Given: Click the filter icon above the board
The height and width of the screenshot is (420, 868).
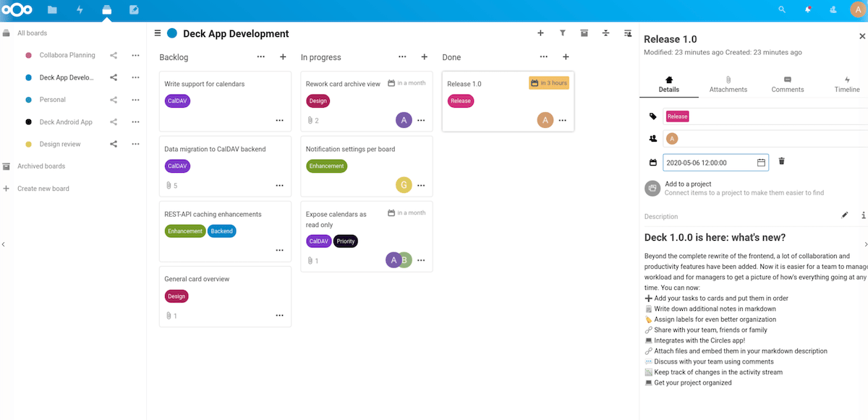Looking at the screenshot, I should pyautogui.click(x=563, y=33).
